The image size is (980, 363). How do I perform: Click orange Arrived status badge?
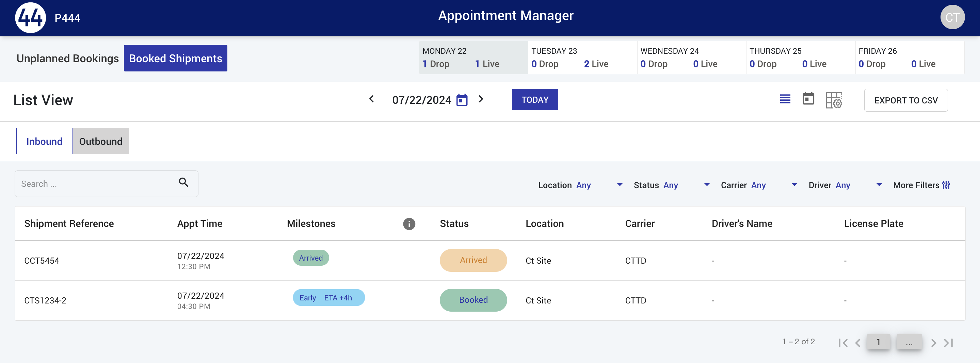pyautogui.click(x=473, y=260)
